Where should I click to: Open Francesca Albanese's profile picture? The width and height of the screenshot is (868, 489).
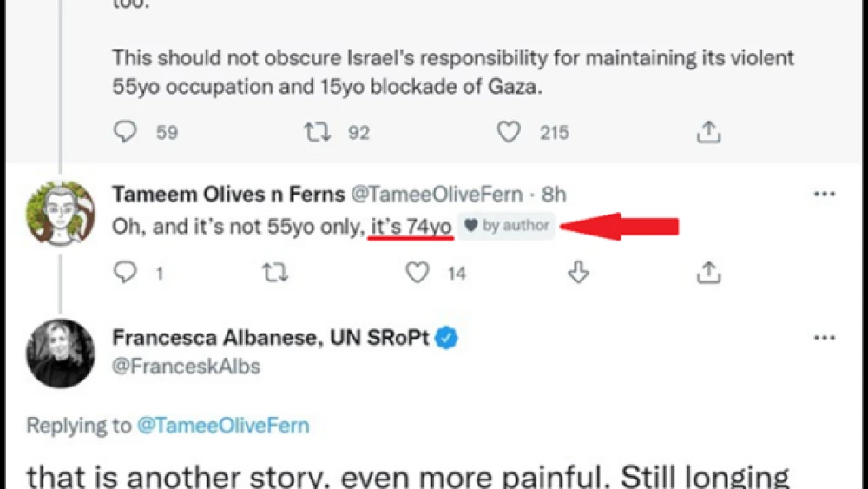(60, 354)
